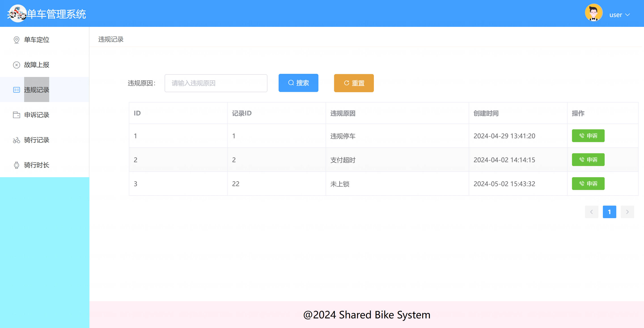Click the location pin icon for 单车定位

(17, 40)
